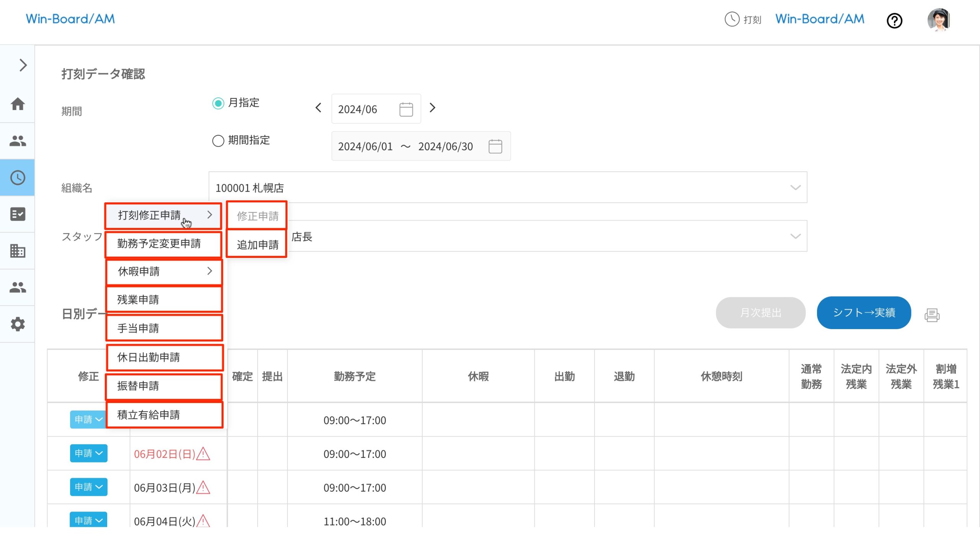980x541 pixels.
Task: Open the help question mark icon
Action: point(894,21)
